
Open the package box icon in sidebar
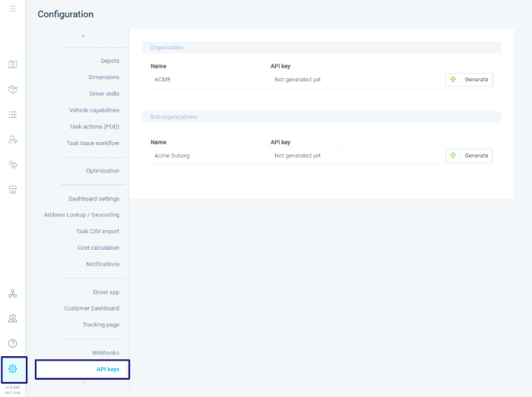coord(13,90)
